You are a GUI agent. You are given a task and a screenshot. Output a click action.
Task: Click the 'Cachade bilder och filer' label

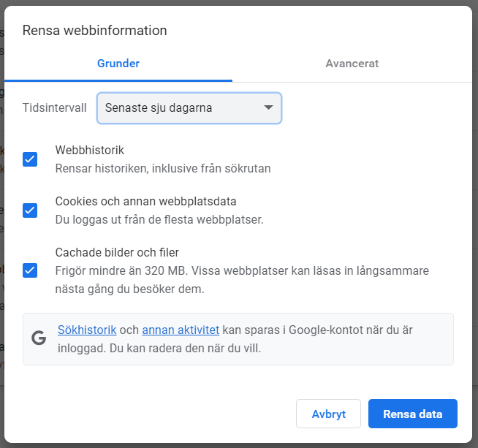117,253
